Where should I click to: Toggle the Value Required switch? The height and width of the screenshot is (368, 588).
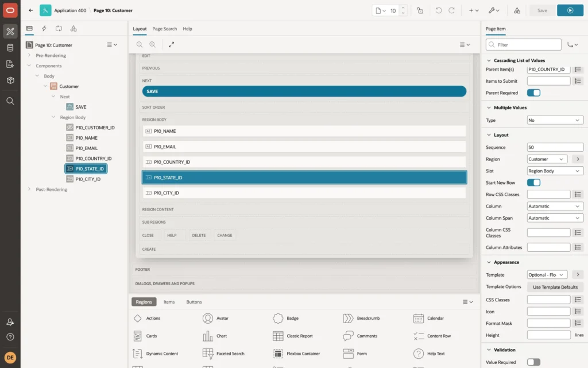click(x=533, y=362)
